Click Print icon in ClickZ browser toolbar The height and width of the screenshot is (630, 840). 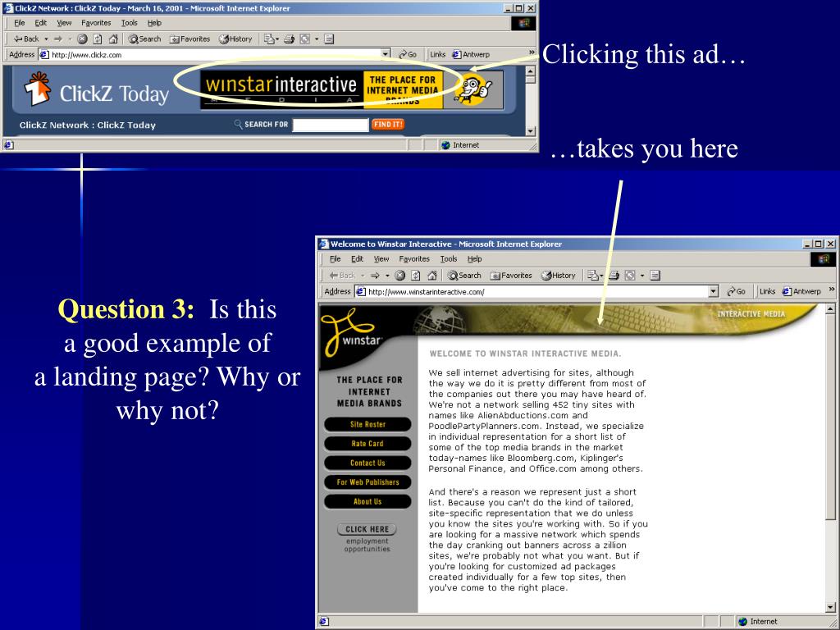coord(290,39)
